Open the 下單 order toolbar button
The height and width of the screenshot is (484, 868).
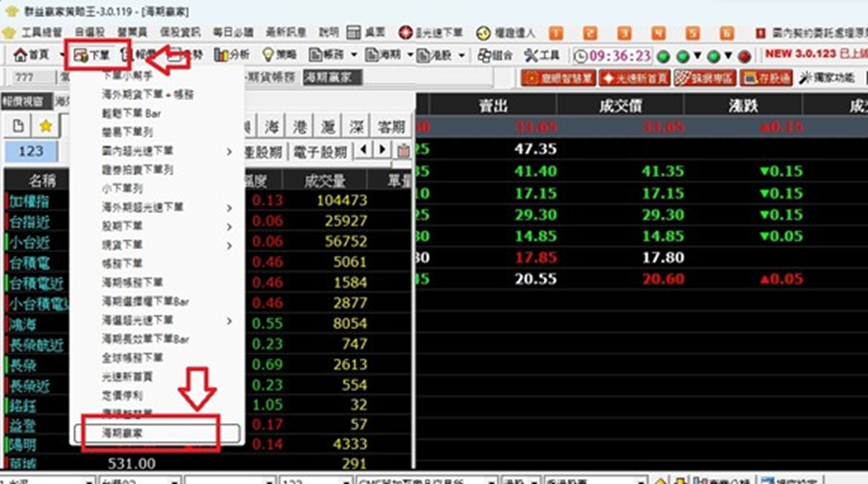92,55
